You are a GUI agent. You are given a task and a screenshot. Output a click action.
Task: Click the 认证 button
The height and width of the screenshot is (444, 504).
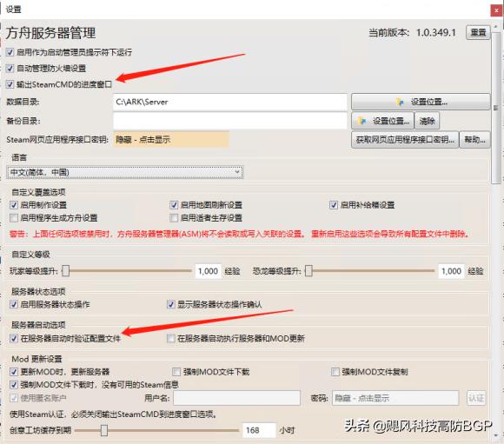pyautogui.click(x=476, y=398)
